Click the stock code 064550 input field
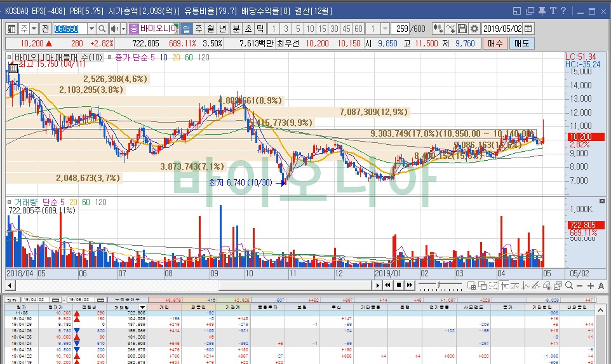Image resolution: width=611 pixels, height=364 pixels. 70,29
